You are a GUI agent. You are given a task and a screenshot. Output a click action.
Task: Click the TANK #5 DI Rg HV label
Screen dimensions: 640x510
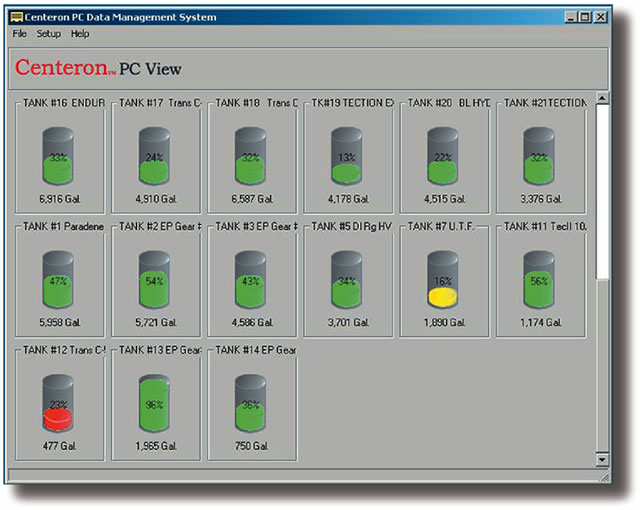pos(352,226)
